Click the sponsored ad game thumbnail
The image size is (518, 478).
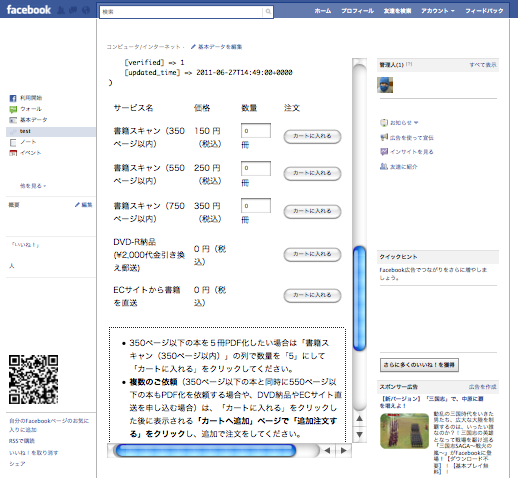[x=404, y=431]
